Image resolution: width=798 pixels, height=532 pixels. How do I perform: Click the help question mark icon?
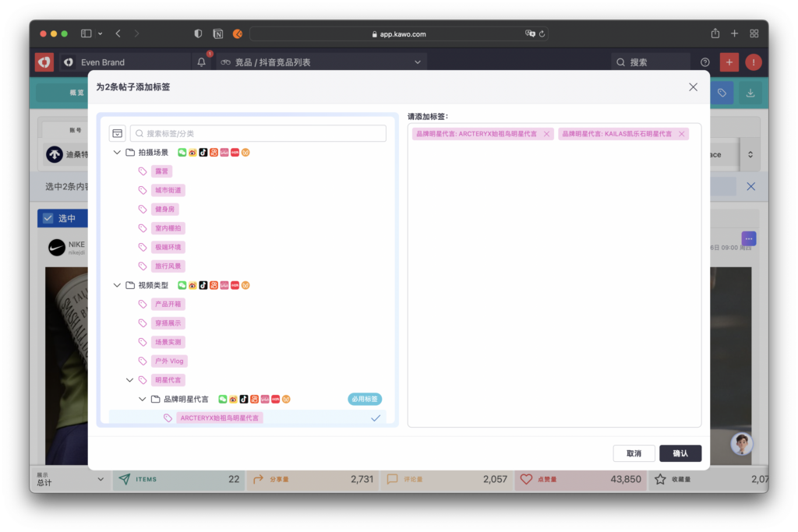pos(705,62)
